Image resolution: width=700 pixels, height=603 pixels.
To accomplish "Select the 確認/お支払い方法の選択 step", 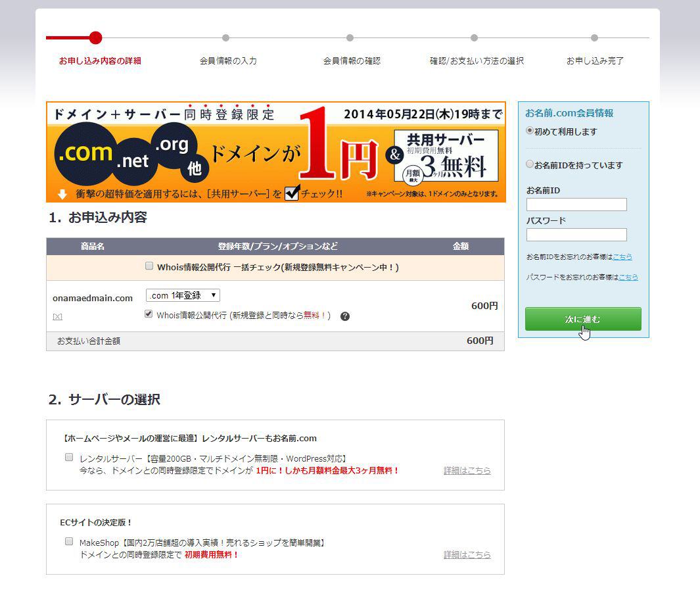I will click(x=477, y=60).
